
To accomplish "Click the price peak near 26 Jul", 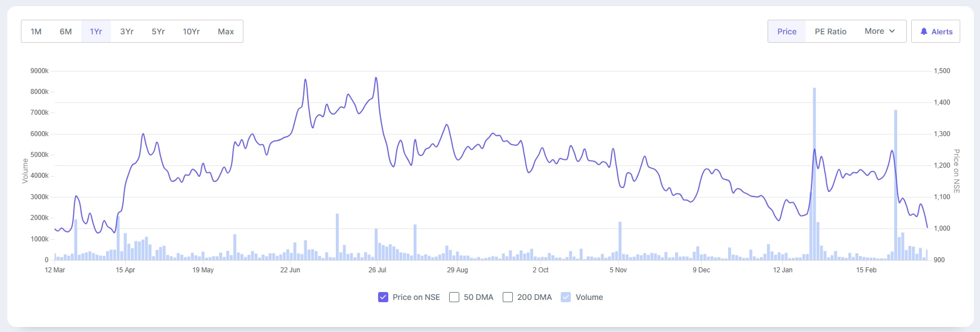I will (x=376, y=78).
